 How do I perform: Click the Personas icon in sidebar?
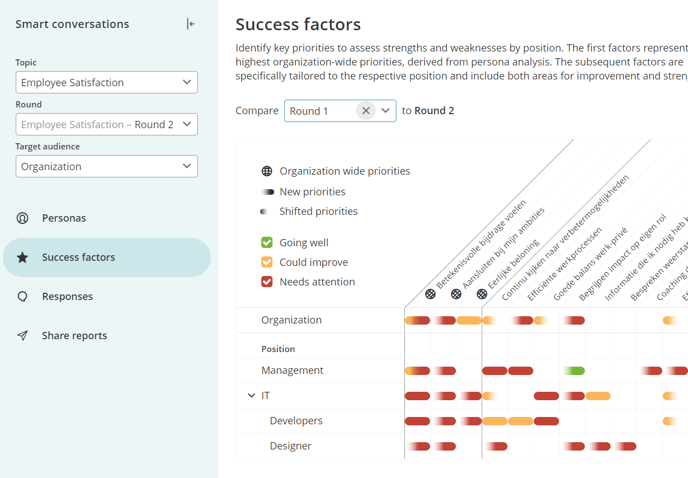[x=22, y=218]
